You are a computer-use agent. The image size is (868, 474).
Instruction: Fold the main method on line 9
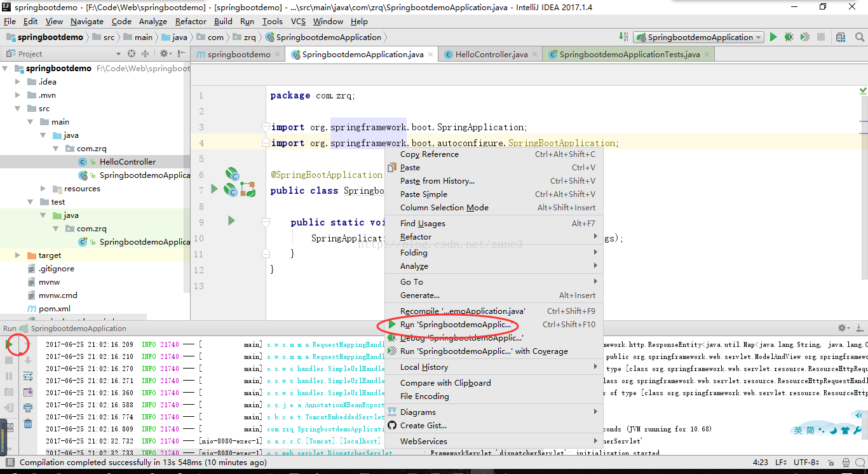click(266, 222)
